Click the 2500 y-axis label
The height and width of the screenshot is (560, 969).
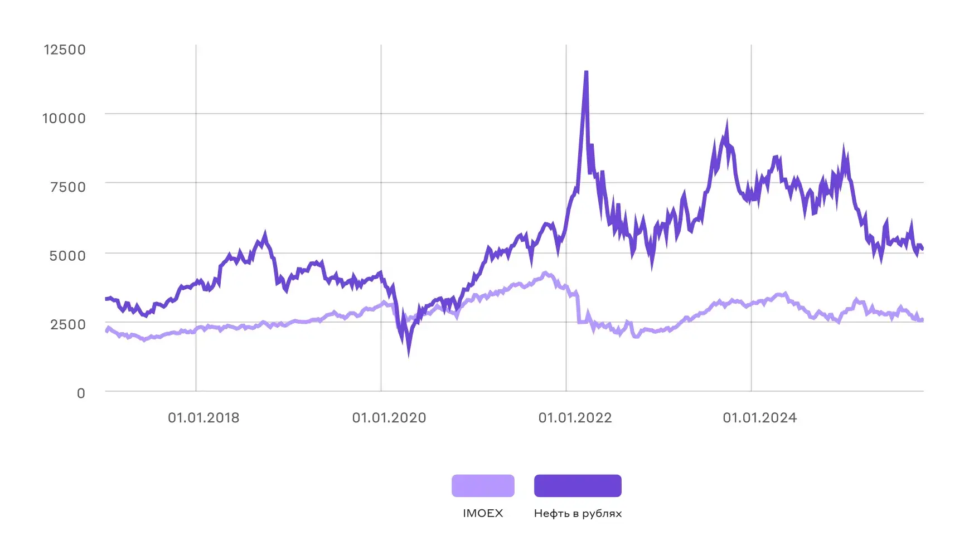(x=68, y=324)
